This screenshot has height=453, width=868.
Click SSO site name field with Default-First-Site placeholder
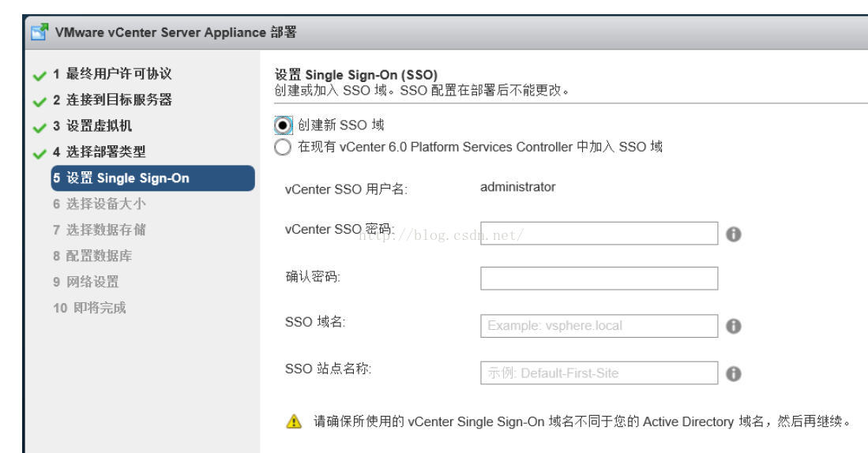[599, 373]
